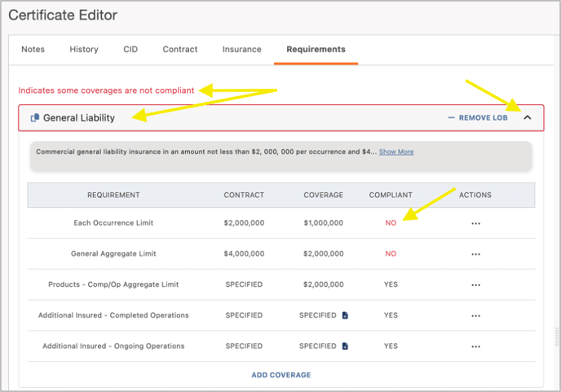Open actions menu for Each Occurrence Limit
561x392 pixels.
click(475, 223)
